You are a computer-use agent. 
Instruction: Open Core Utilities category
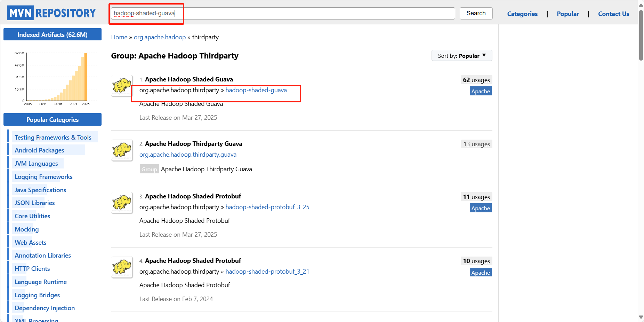pyautogui.click(x=32, y=216)
